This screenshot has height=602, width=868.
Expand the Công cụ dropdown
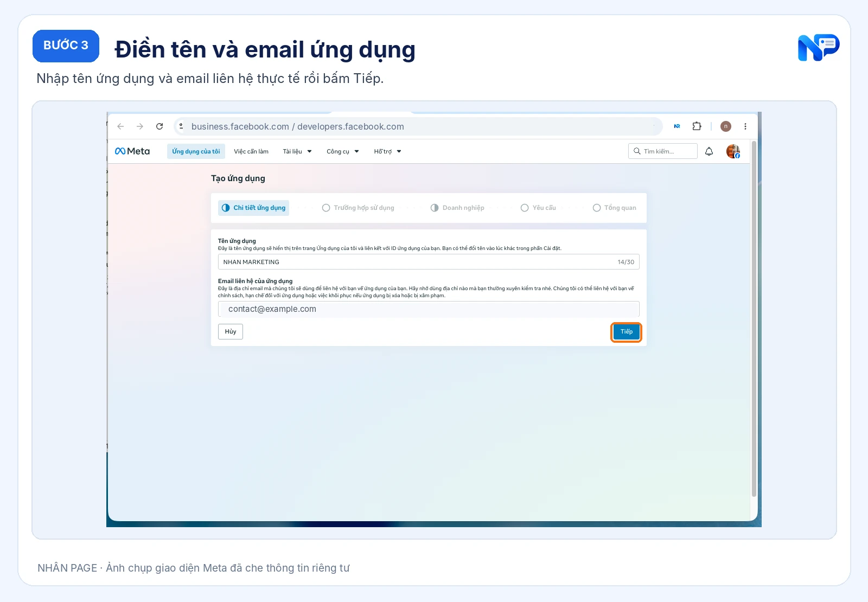pyautogui.click(x=343, y=151)
